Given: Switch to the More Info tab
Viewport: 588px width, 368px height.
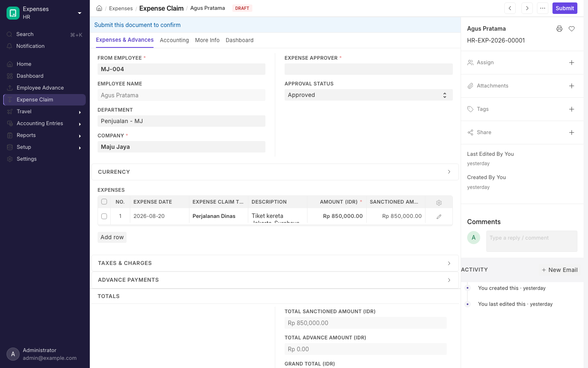Looking at the screenshot, I should [207, 40].
